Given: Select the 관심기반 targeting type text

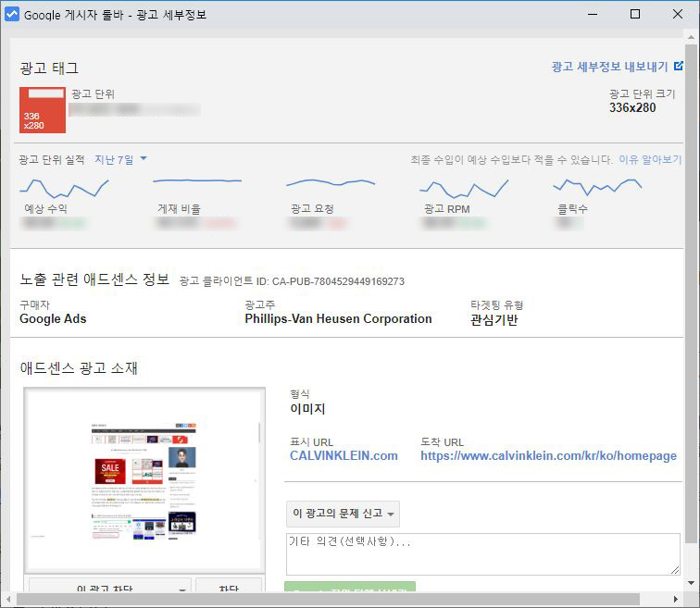Looking at the screenshot, I should (x=494, y=319).
